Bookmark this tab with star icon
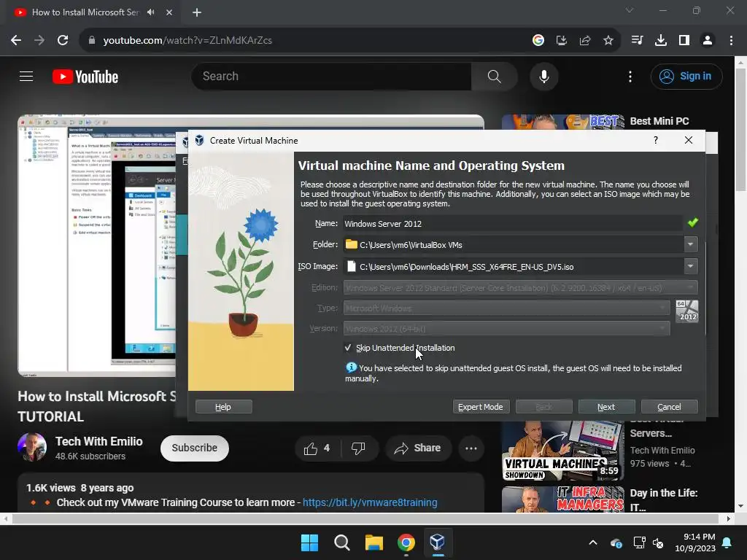 [608, 41]
